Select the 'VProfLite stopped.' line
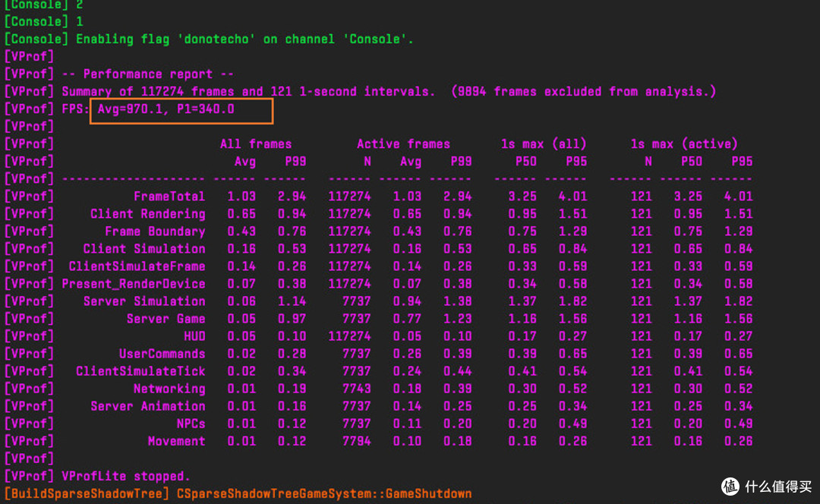820x504 pixels. (x=126, y=476)
